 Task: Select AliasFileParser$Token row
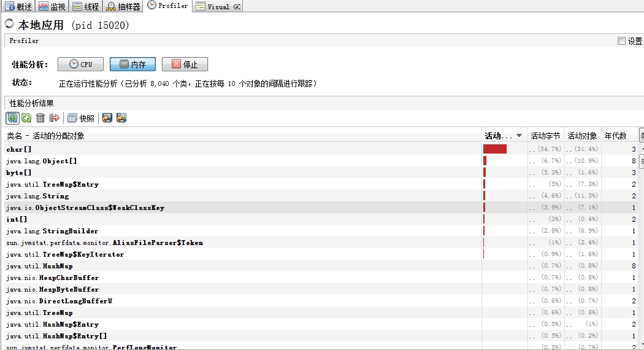pyautogui.click(x=322, y=243)
